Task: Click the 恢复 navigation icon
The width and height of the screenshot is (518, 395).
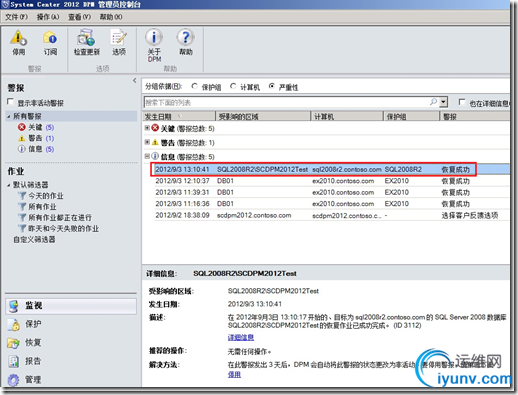Action: click(x=14, y=343)
